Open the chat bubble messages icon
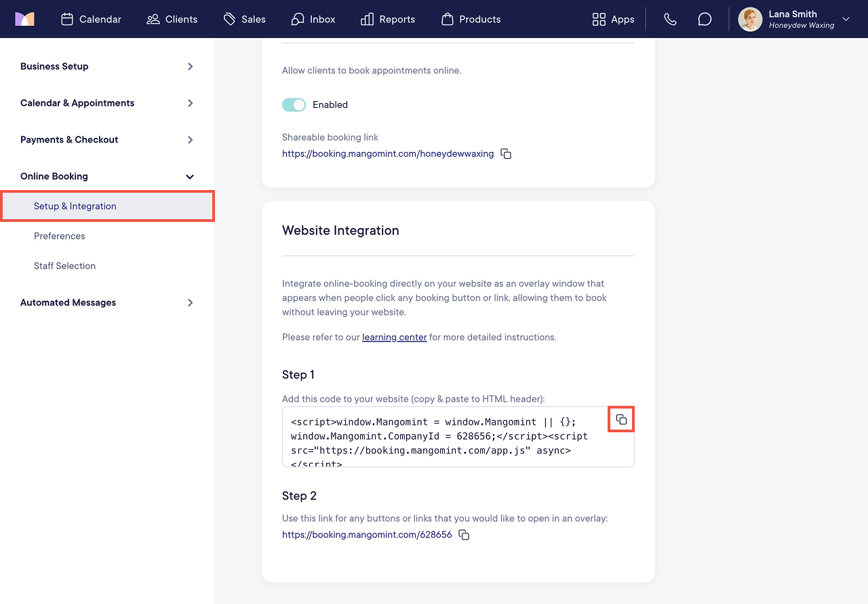The width and height of the screenshot is (868, 604). (x=705, y=19)
